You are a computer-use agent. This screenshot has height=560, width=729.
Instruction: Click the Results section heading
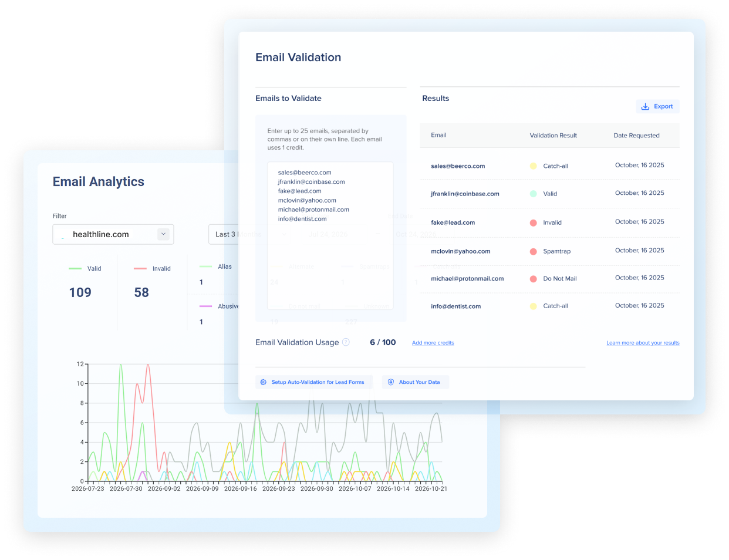436,99
